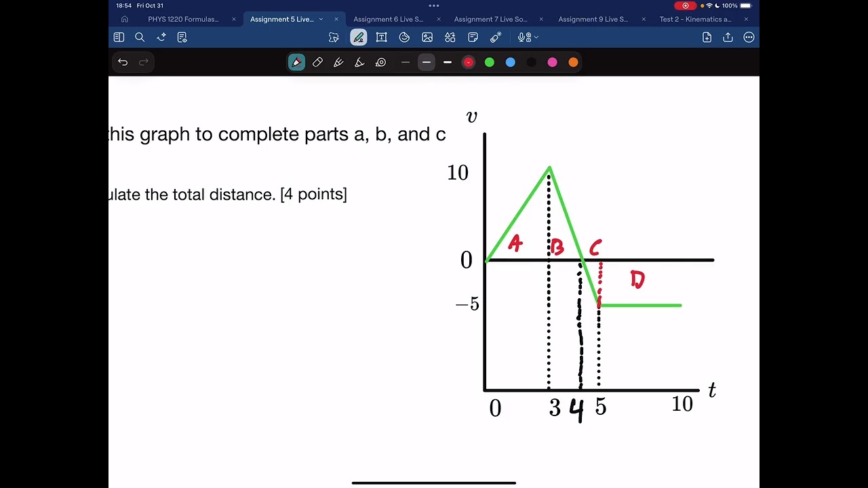The image size is (868, 488).
Task: Activate the lasso selection tool
Action: 334,37
